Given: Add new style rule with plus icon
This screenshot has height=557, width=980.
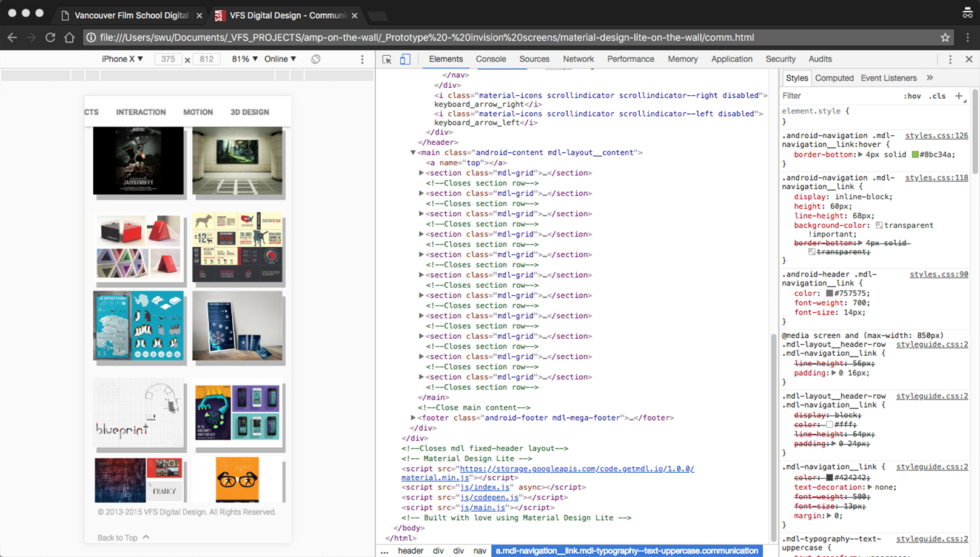Looking at the screenshot, I should pos(959,96).
